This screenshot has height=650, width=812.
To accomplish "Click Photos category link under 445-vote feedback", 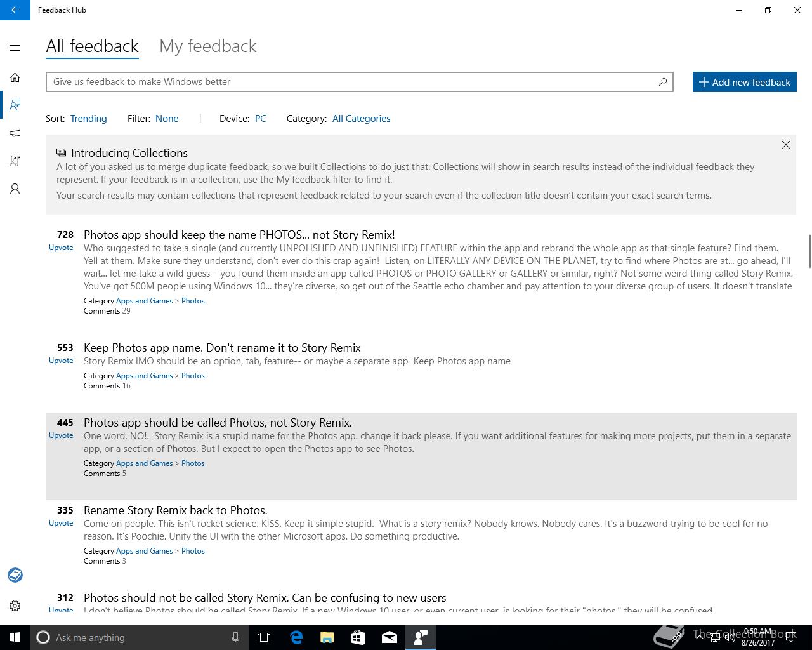I will (193, 463).
